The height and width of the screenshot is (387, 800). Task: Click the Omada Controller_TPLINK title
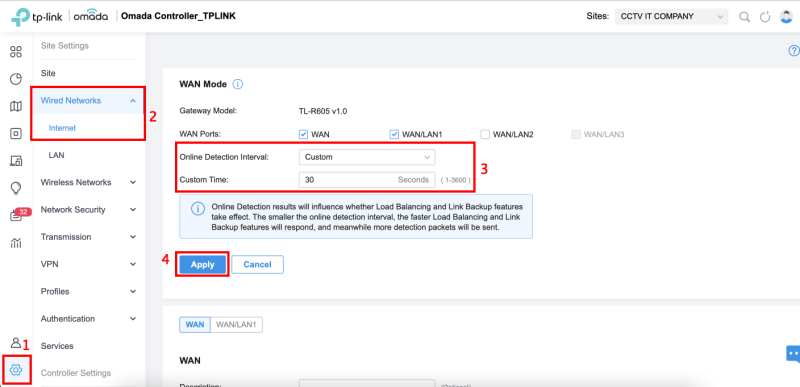pyautogui.click(x=178, y=16)
